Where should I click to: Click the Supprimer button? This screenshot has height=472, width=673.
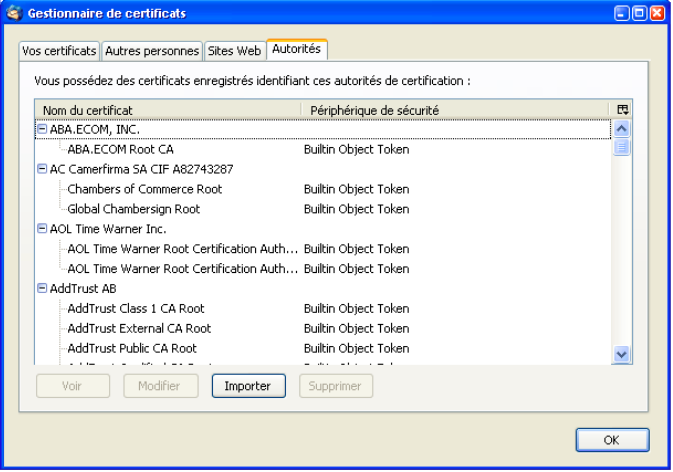pyautogui.click(x=336, y=386)
